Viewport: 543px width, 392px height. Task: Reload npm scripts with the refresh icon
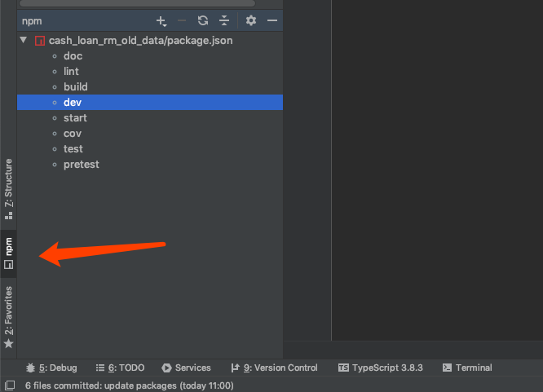click(x=203, y=20)
